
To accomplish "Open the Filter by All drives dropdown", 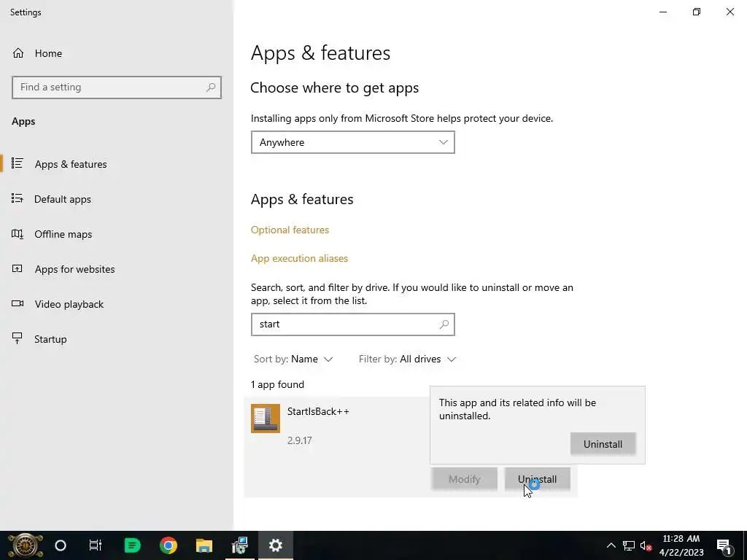I will [x=407, y=359].
